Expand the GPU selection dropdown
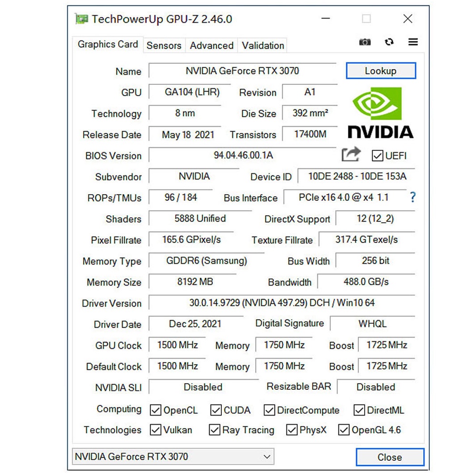Viewport: 476px width, 476px height. [x=268, y=456]
